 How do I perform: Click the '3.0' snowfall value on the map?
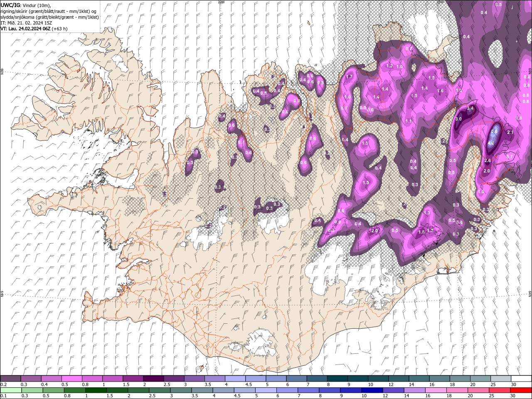458,119
